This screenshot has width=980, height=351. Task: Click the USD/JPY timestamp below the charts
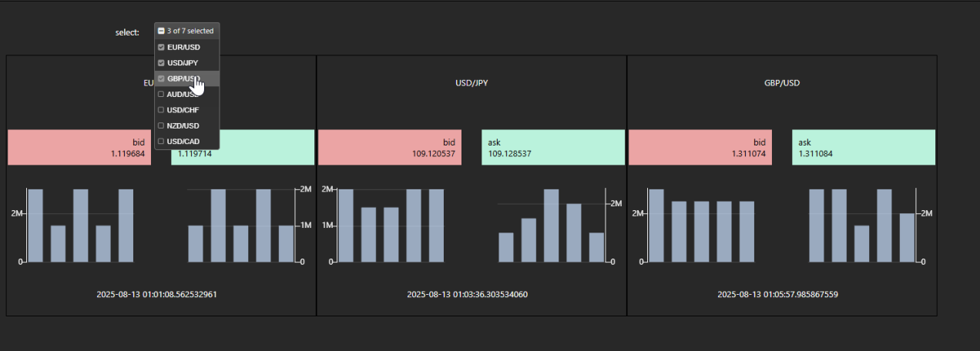click(472, 294)
